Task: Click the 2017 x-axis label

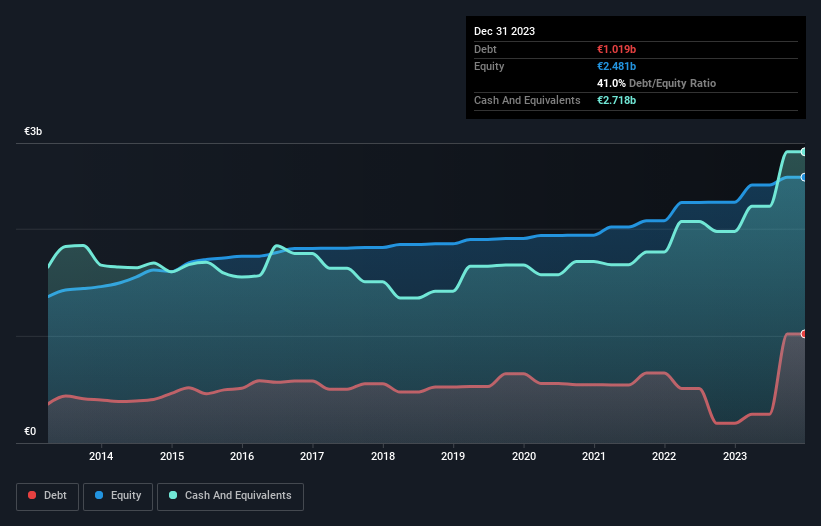Action: point(312,456)
